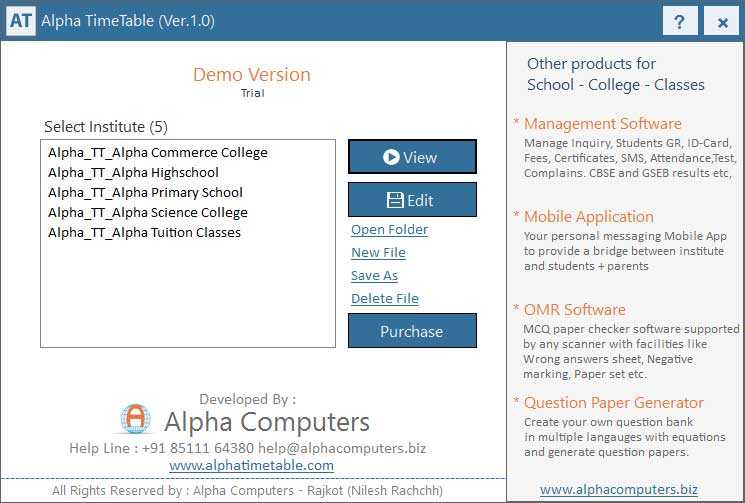The image size is (745, 503).
Task: Click the Alpha Computers globe logo
Action: [135, 420]
